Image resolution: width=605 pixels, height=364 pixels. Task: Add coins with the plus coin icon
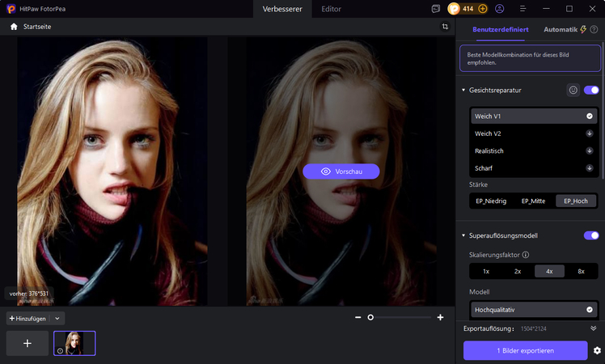click(482, 8)
